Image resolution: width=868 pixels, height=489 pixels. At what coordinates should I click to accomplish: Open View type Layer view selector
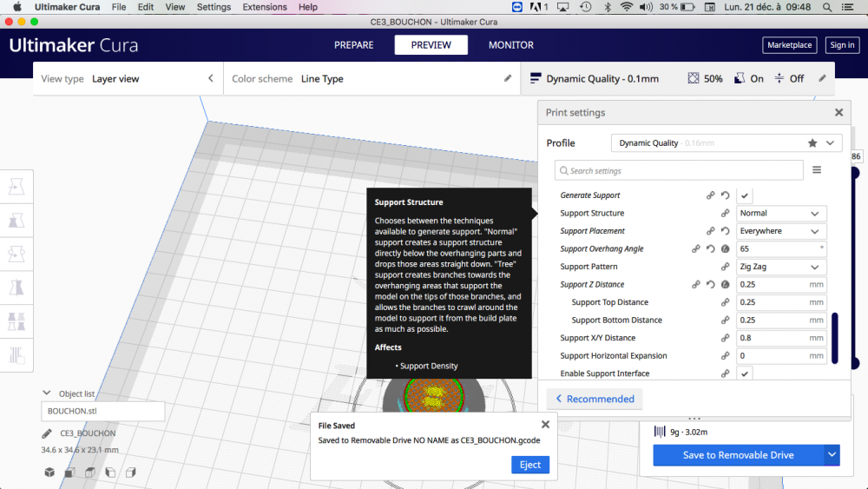[x=128, y=79]
